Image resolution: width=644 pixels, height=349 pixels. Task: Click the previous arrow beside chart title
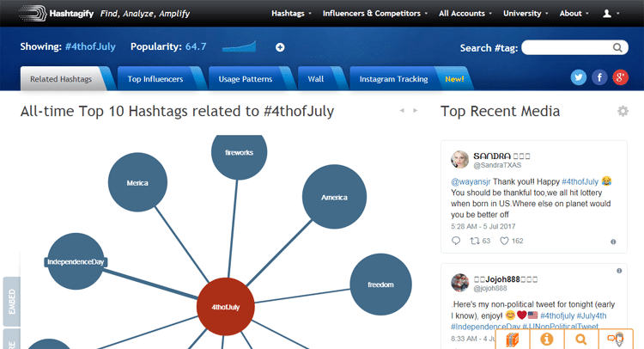(x=402, y=110)
